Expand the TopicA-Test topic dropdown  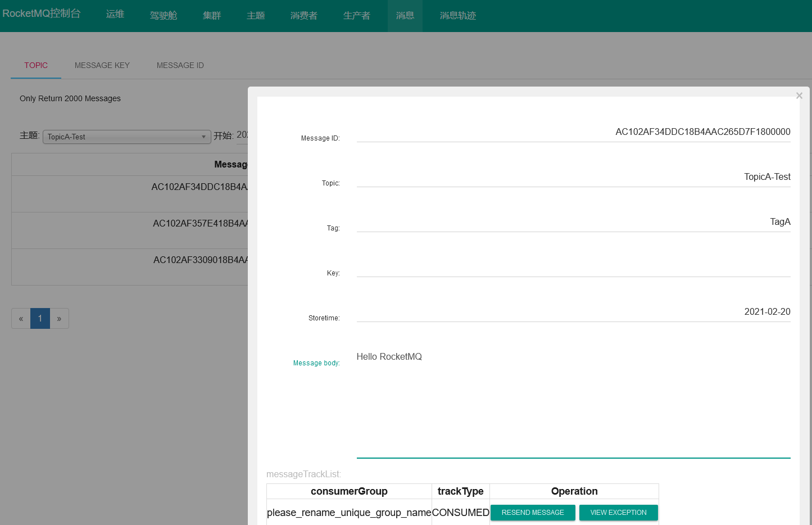coord(127,137)
